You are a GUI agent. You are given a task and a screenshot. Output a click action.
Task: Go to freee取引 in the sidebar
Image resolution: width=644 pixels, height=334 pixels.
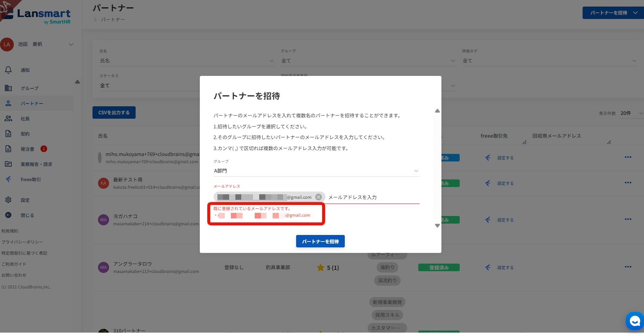click(x=31, y=179)
